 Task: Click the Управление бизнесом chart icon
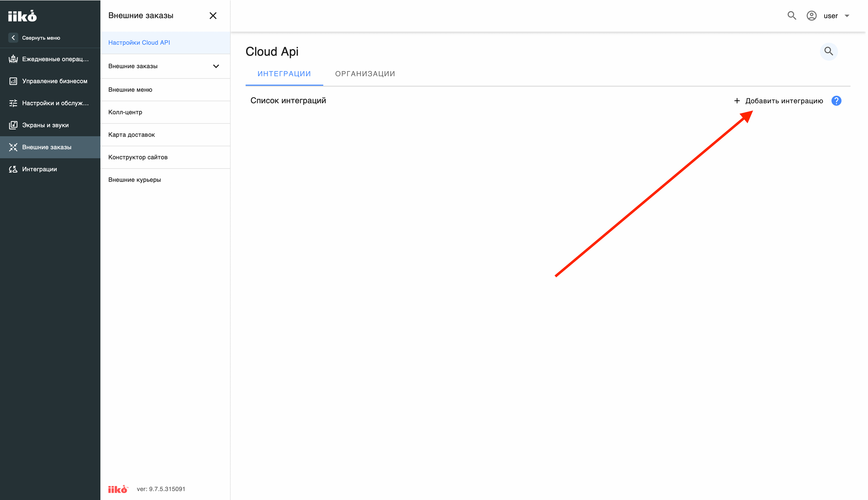coord(13,81)
